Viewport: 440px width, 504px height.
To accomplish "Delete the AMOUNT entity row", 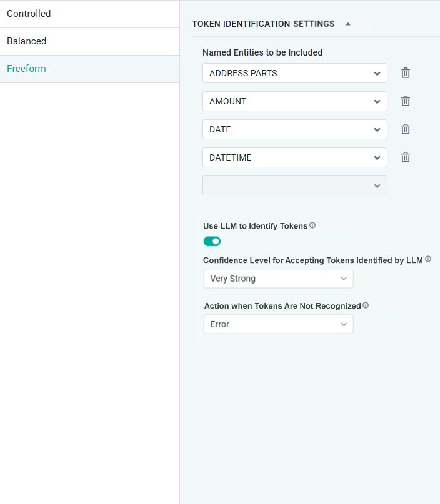I will pos(406,101).
